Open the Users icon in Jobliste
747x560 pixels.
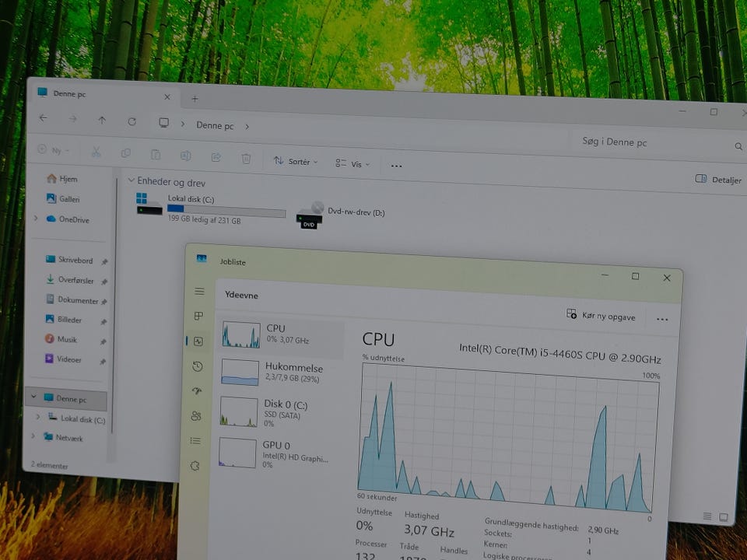(x=196, y=415)
